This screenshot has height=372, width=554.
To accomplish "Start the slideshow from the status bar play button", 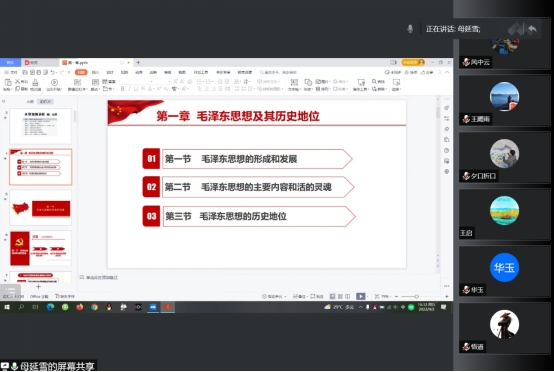I will pos(360,296).
